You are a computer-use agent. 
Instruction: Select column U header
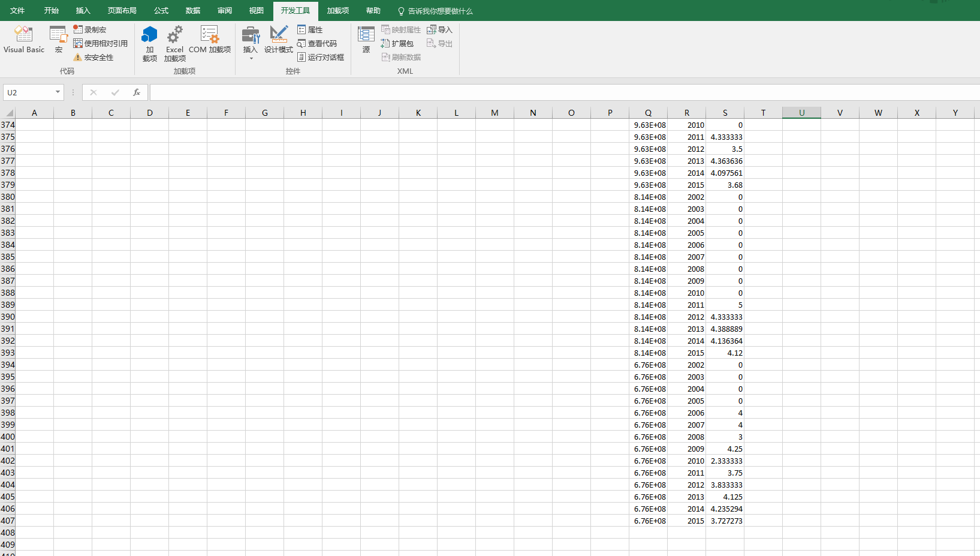(801, 113)
